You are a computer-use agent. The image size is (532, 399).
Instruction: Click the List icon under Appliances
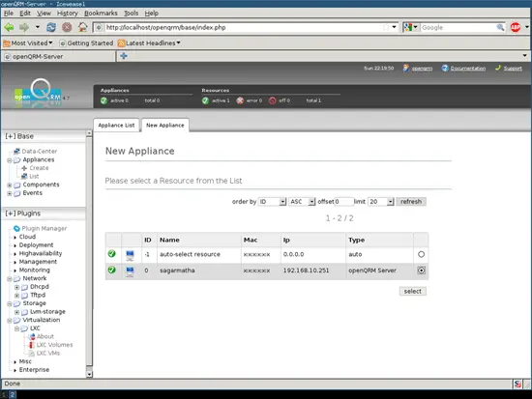tap(24, 176)
